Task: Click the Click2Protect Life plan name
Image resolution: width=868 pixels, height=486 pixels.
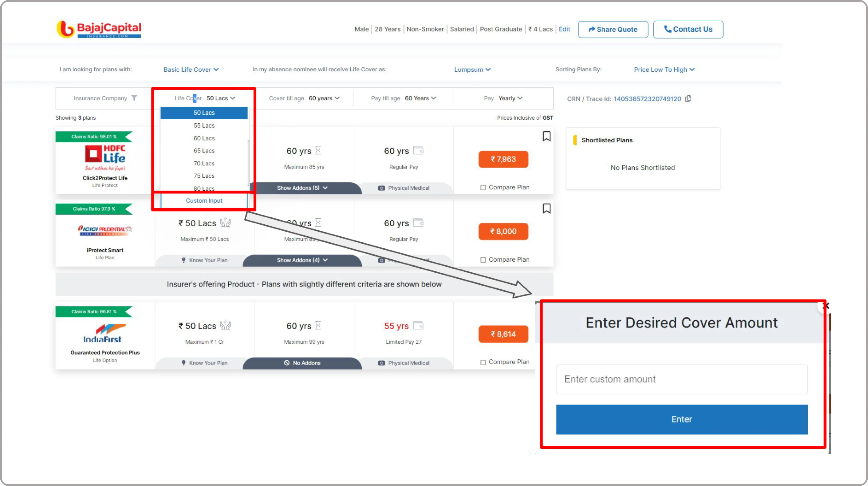Action: point(105,178)
